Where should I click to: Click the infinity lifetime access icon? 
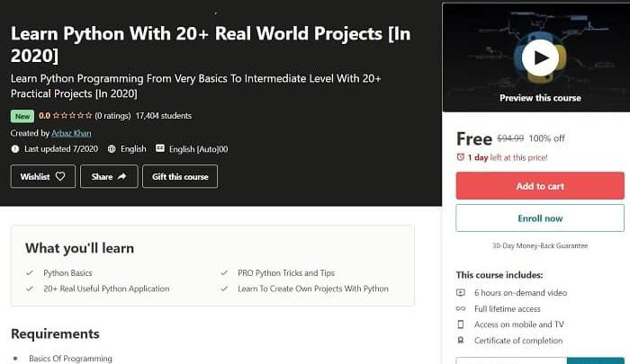coord(461,308)
